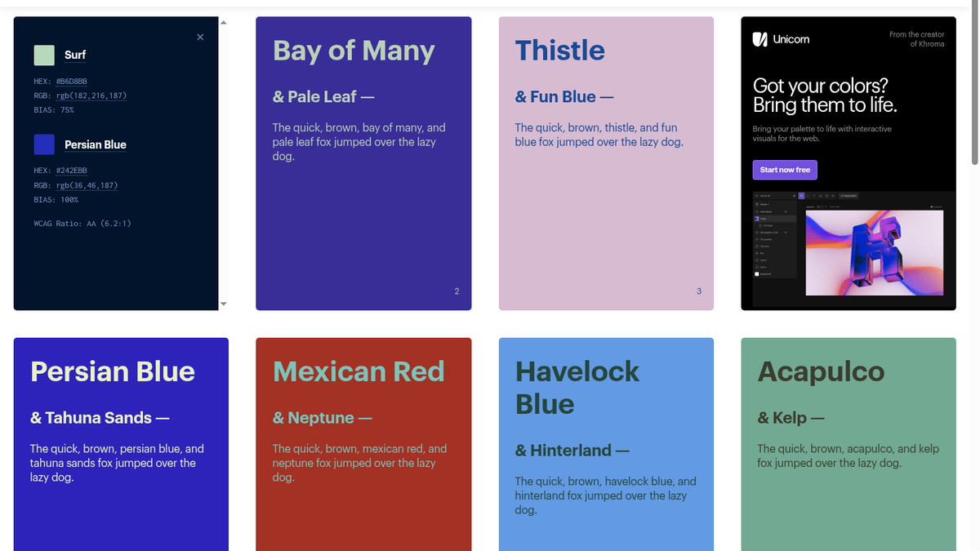Select the Mexican Red & Neptune card
The height and width of the screenshot is (551, 980).
(x=363, y=444)
